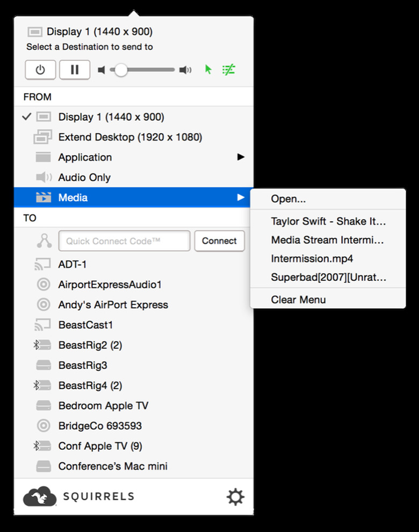Select the Audio Only source
Image resolution: width=419 pixels, height=532 pixels.
tap(84, 178)
